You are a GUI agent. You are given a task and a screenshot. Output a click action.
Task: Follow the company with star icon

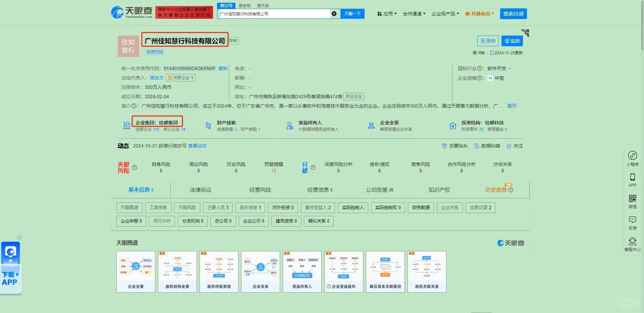tap(509, 146)
